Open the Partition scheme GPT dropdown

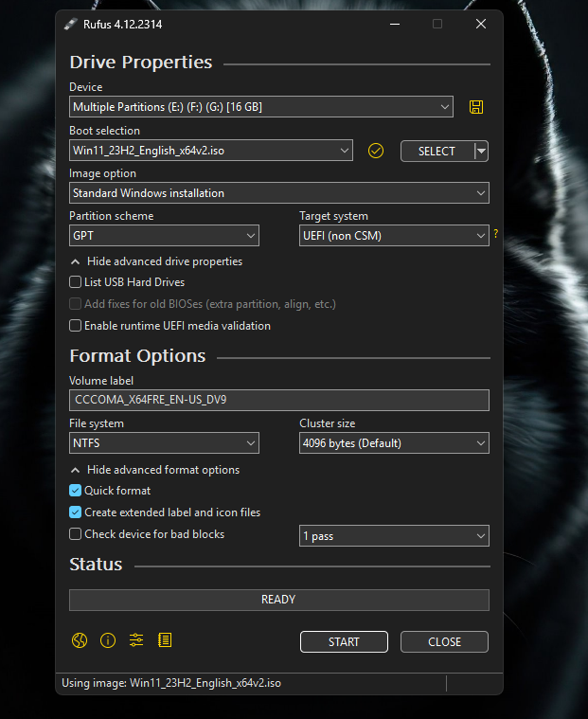(x=164, y=235)
